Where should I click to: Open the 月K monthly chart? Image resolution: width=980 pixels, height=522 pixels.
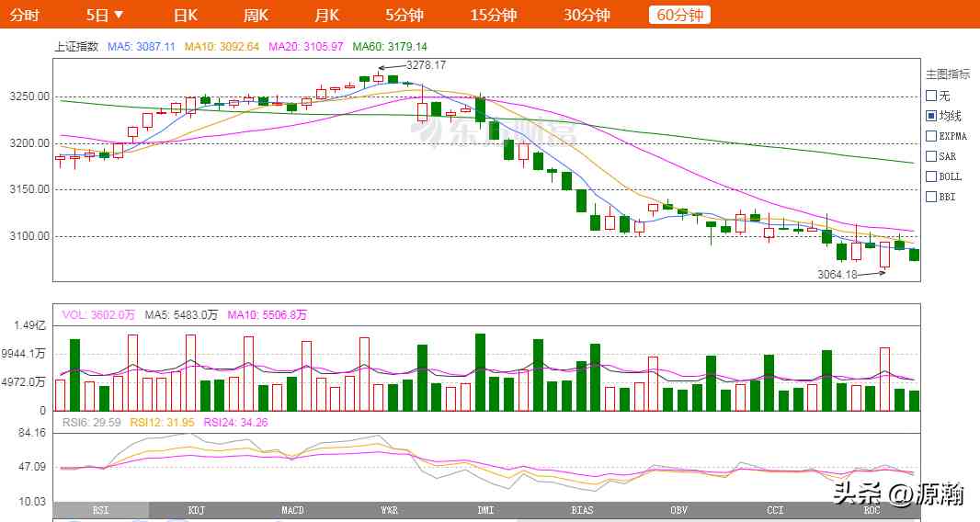tap(326, 15)
